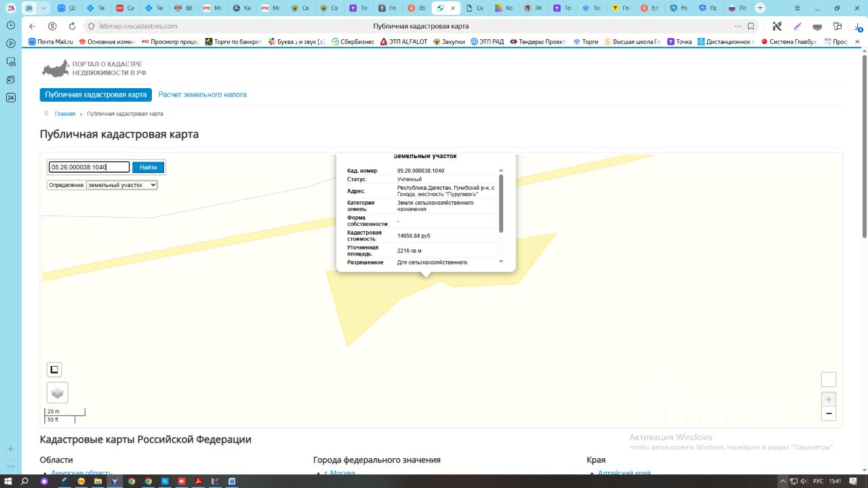The image size is (868, 488).
Task: Select the area value 2216 кв.м
Action: tap(410, 251)
